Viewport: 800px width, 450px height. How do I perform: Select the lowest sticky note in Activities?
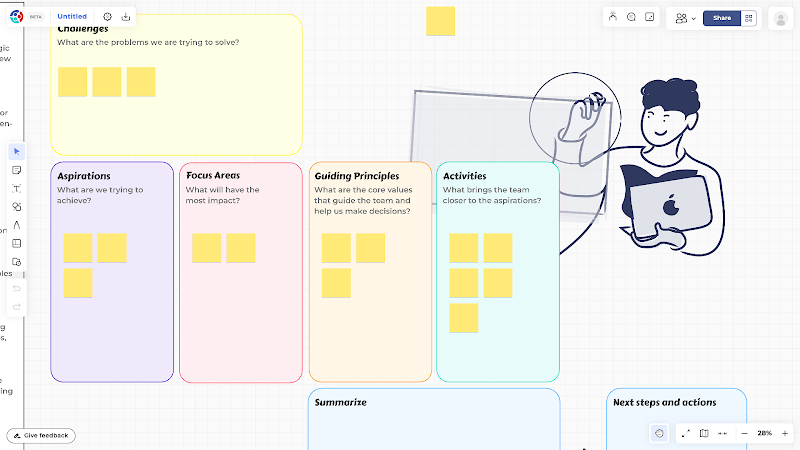pos(464,318)
